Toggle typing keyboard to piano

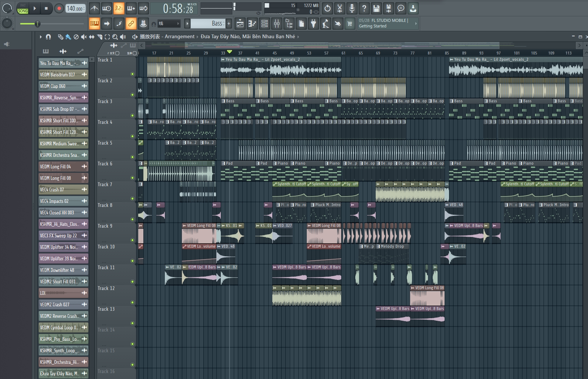tap(94, 24)
